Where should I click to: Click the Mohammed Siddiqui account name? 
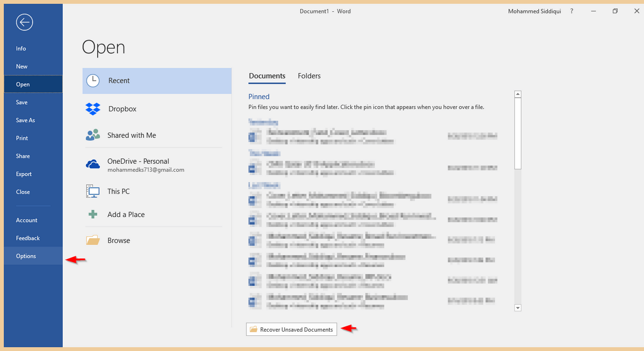click(534, 11)
